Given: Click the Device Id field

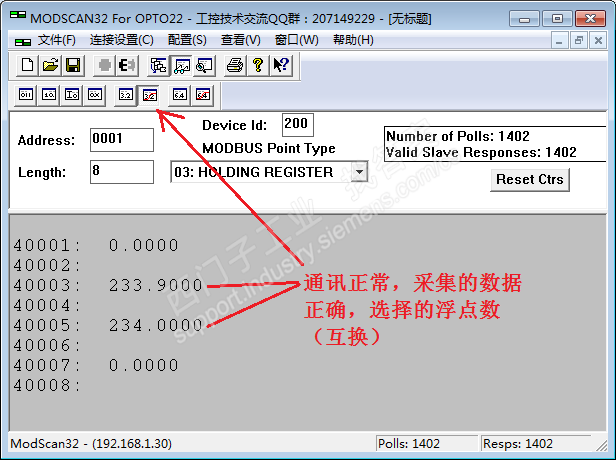Looking at the screenshot, I should (x=297, y=125).
